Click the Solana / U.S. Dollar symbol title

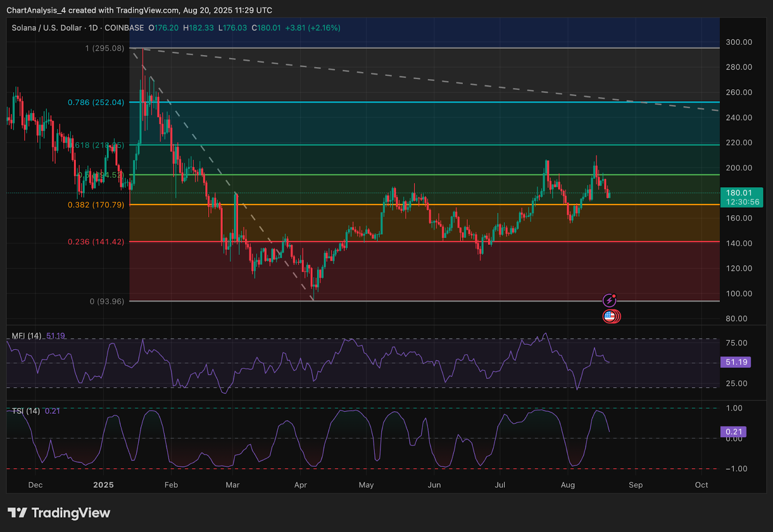47,28
